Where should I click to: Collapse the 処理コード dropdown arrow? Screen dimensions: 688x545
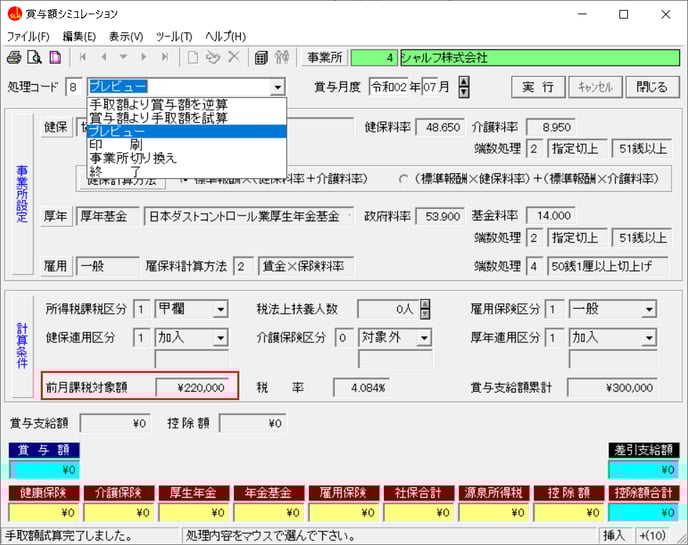tap(277, 87)
